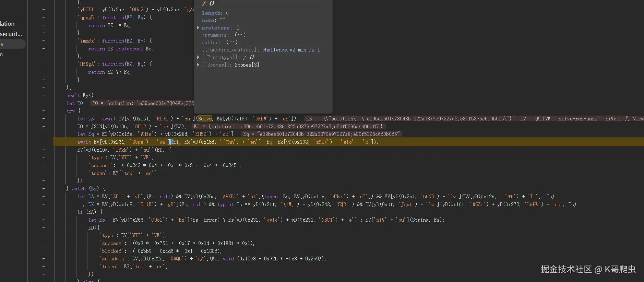The width and height of the screenshot is (644, 282).
Task: Click the 'name' property row in the popup
Action: pyautogui.click(x=213, y=21)
